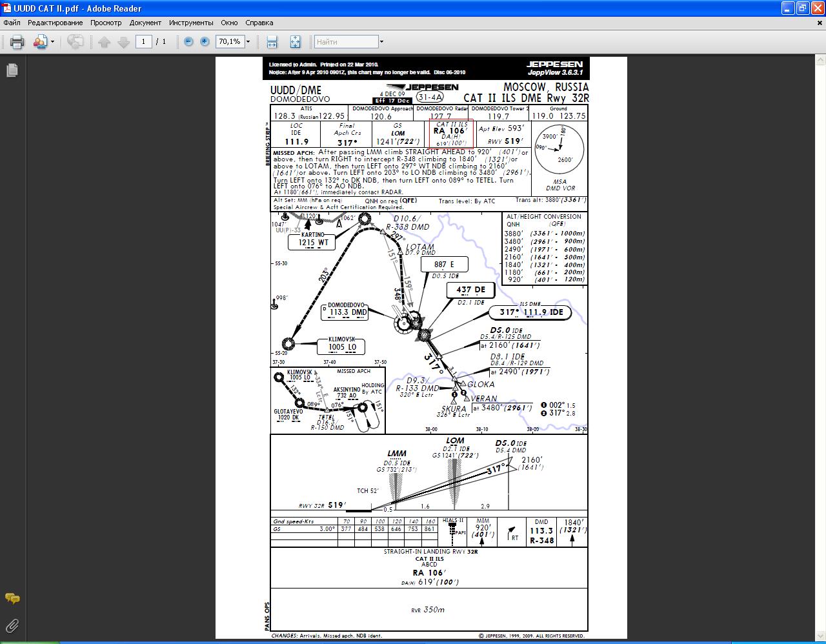The image size is (826, 644).
Task: Click "CAT II ILS DME Rwy 32R" title
Action: [526, 98]
